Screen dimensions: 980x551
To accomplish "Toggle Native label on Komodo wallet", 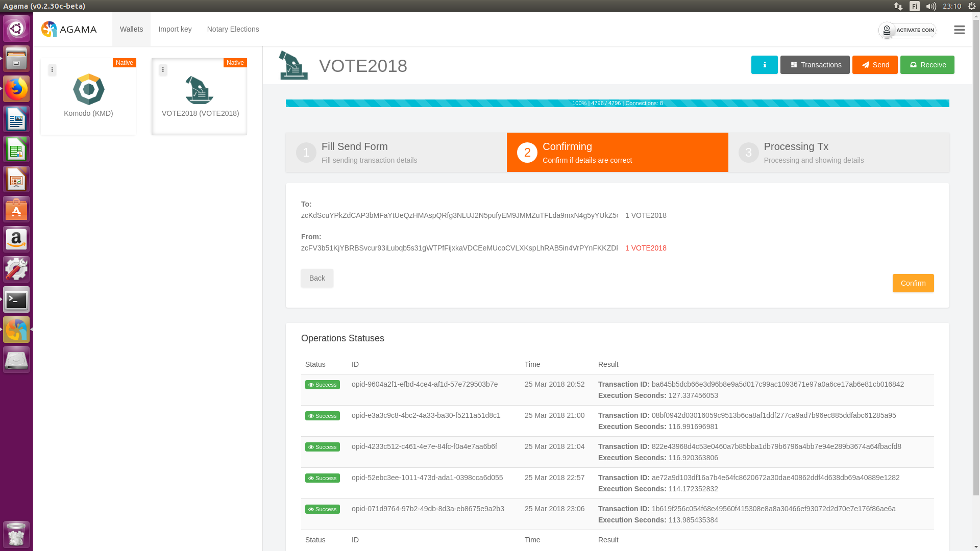I will pyautogui.click(x=124, y=62).
